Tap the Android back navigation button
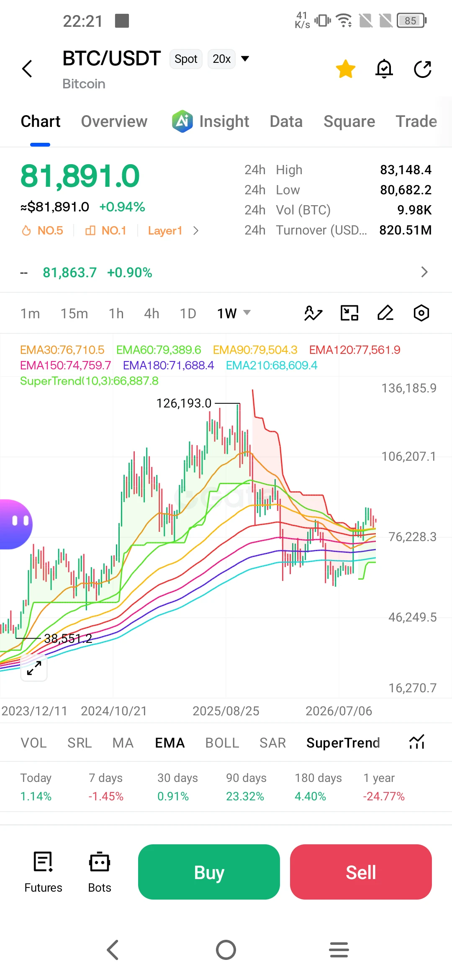 (113, 950)
